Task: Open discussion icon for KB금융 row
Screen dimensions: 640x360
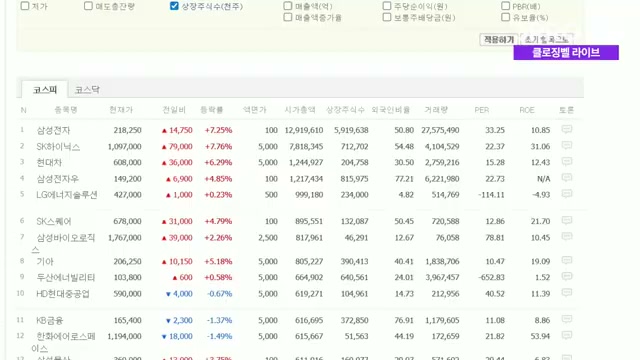Action: pyautogui.click(x=566, y=319)
